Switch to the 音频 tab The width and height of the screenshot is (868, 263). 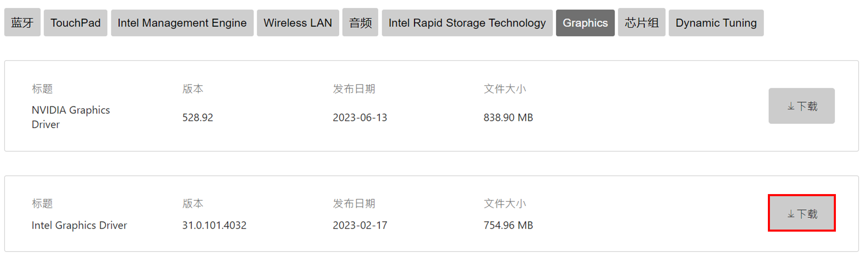360,23
